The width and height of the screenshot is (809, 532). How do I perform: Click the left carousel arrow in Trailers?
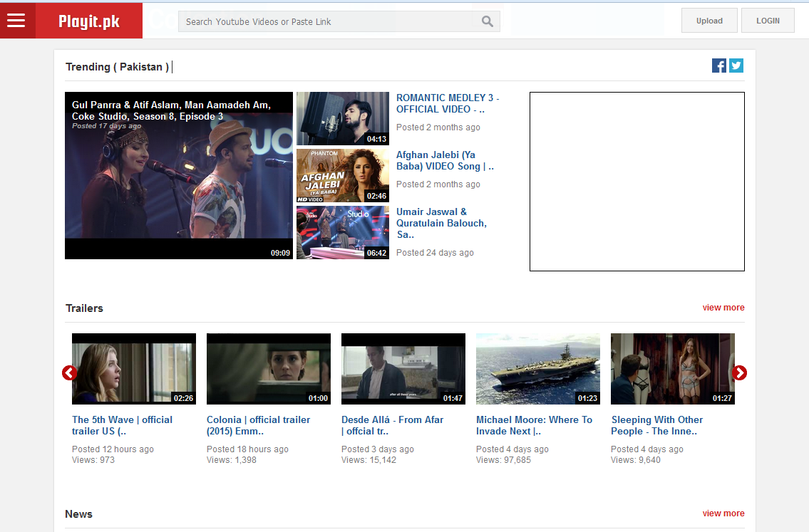69,372
